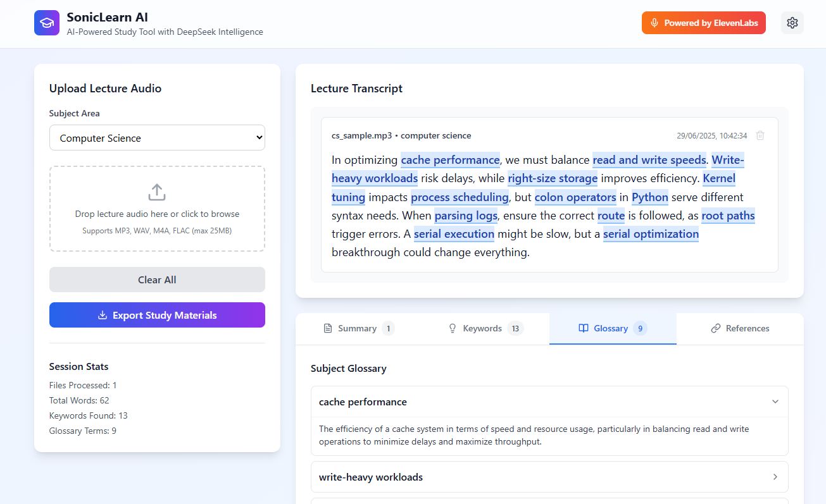
Task: Click the upload arrow icon in drop zone
Action: click(157, 192)
